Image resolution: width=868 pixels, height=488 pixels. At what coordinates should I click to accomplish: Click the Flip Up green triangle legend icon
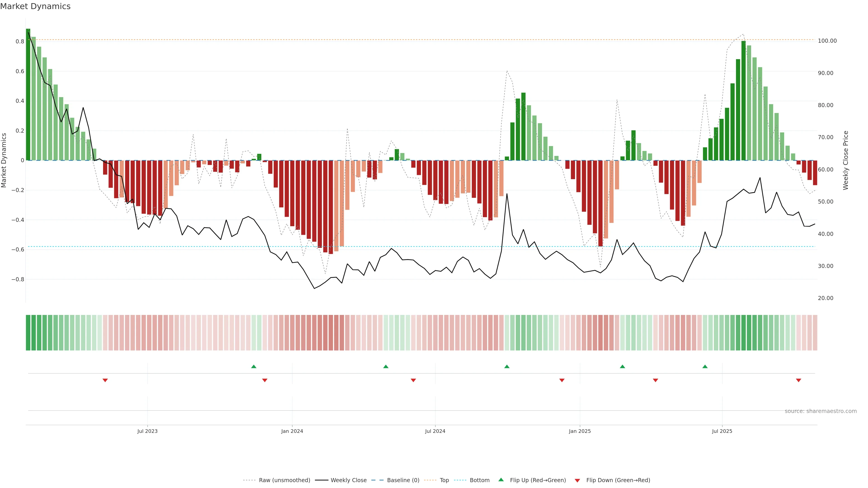pyautogui.click(x=501, y=480)
